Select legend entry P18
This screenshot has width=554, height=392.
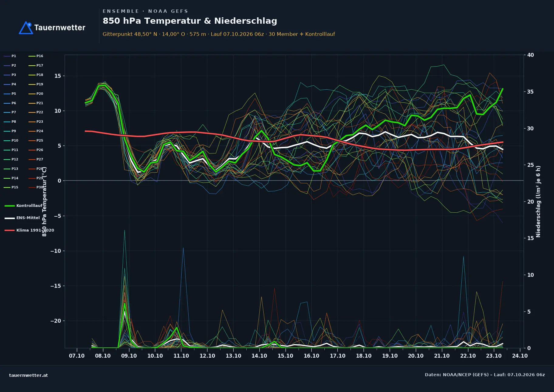click(x=36, y=75)
